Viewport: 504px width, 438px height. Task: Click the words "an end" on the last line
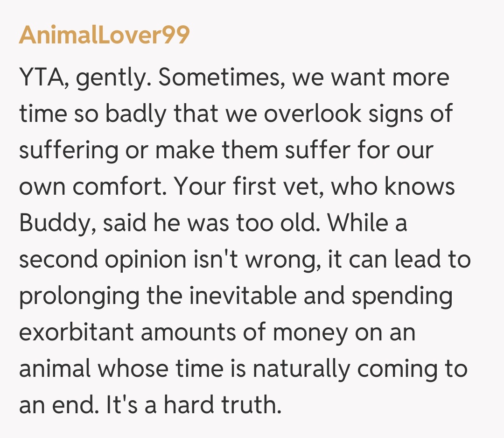(x=51, y=405)
